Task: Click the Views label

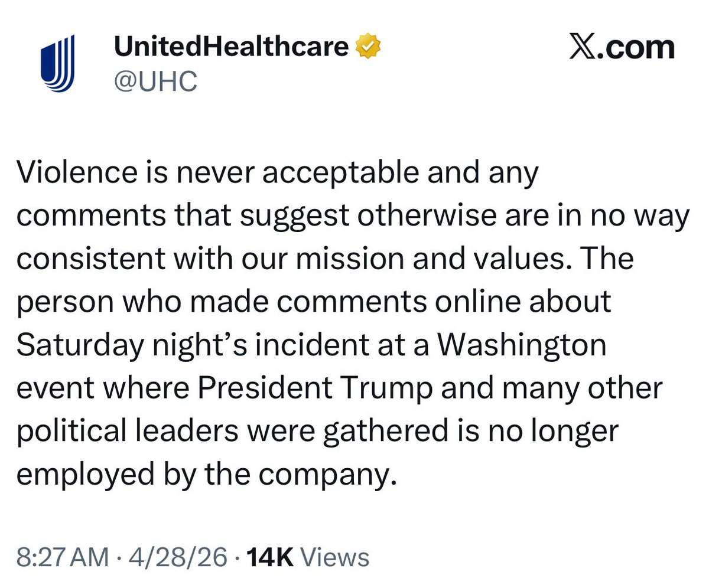Action: pos(335,557)
